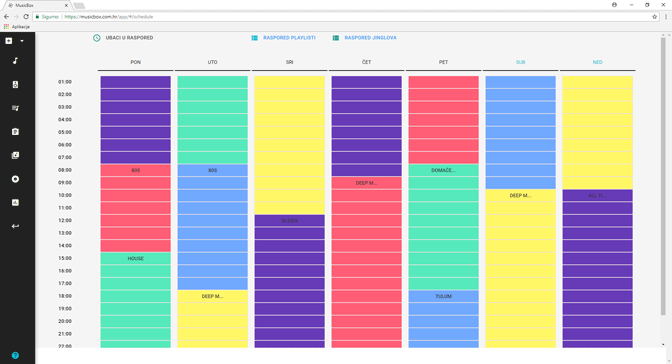The width and height of the screenshot is (672, 364).
Task: Click the address bar URL field
Action: (347, 17)
